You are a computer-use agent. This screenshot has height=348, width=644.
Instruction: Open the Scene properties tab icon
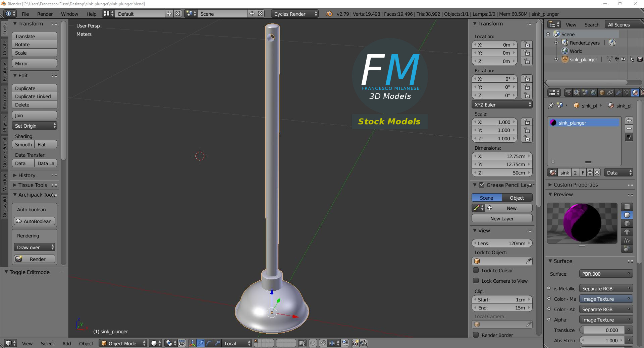pos(585,93)
